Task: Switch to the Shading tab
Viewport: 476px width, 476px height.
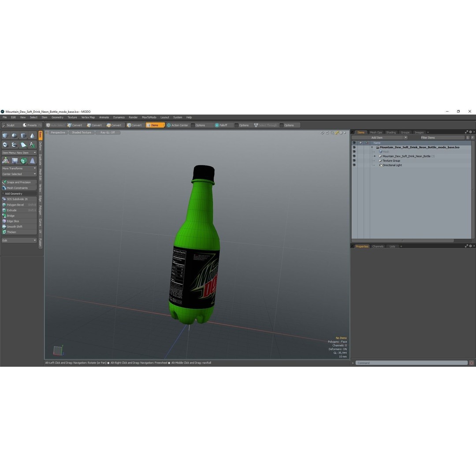Action: 391,132
